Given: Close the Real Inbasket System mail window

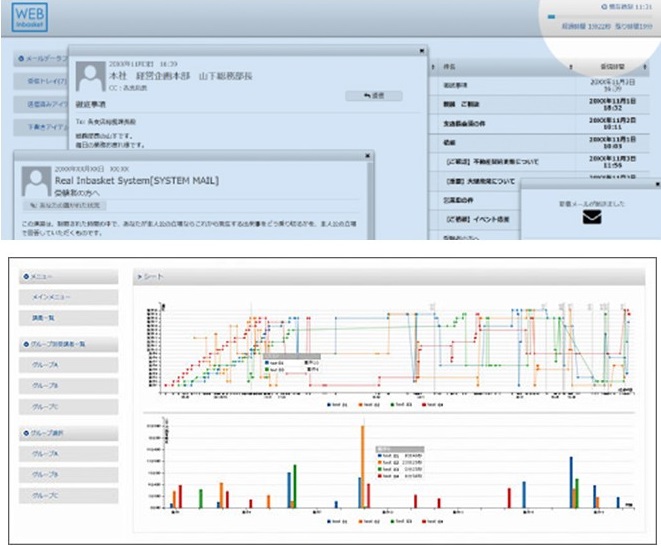Looking at the screenshot, I should click(x=367, y=156).
